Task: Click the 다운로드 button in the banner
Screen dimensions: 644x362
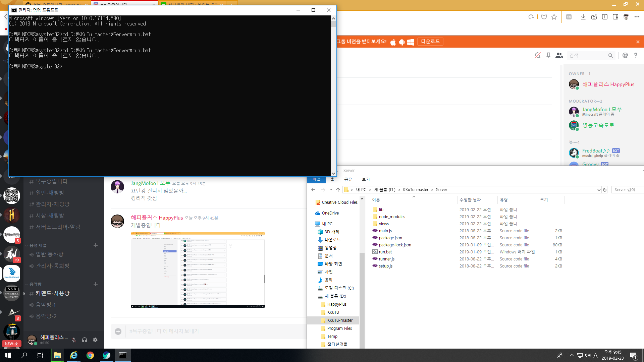Action: (430, 42)
